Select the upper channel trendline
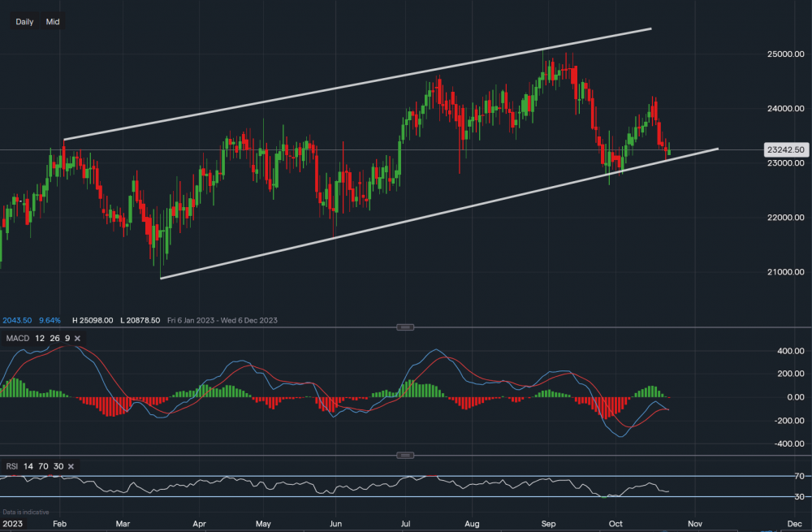812x532 pixels. click(x=357, y=84)
